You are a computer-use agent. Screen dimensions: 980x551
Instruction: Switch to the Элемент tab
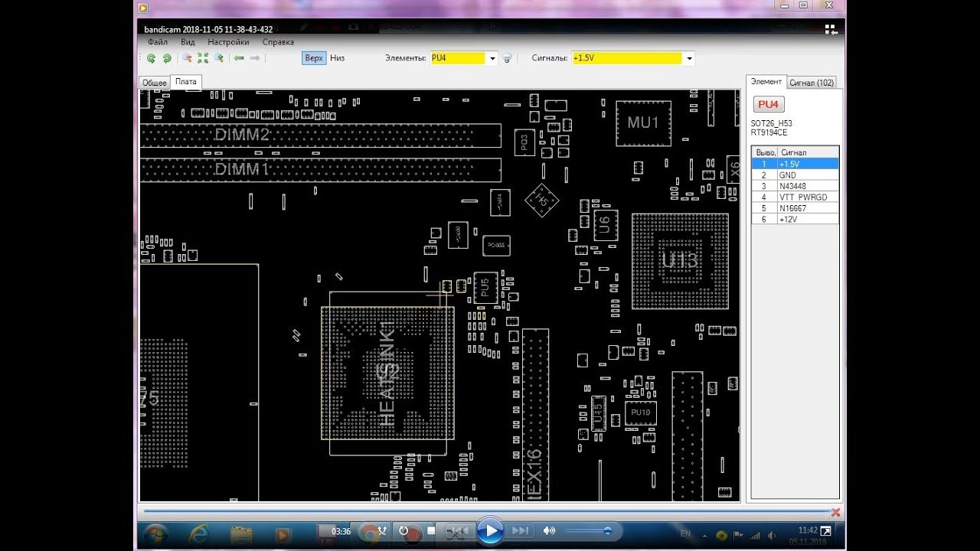pyautogui.click(x=766, y=82)
